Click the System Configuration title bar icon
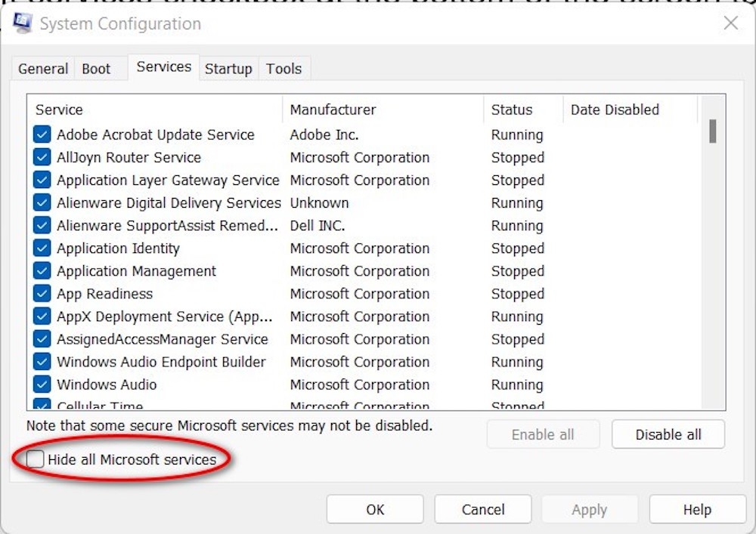Image resolution: width=756 pixels, height=534 pixels. point(22,23)
